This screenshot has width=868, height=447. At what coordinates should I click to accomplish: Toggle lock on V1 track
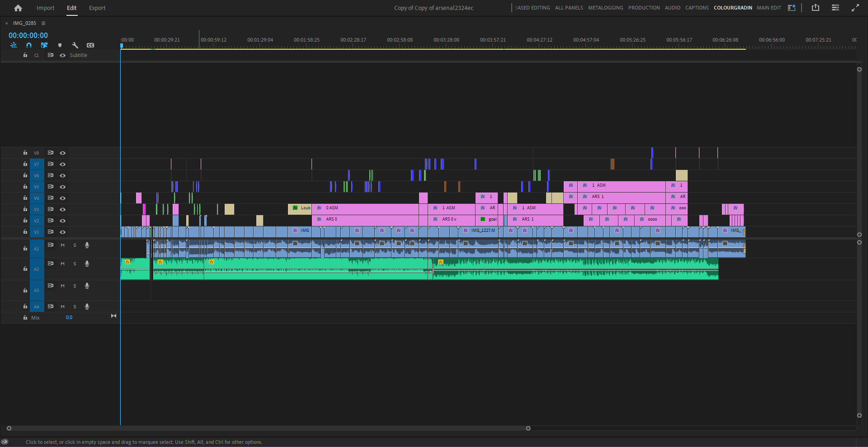pos(25,232)
